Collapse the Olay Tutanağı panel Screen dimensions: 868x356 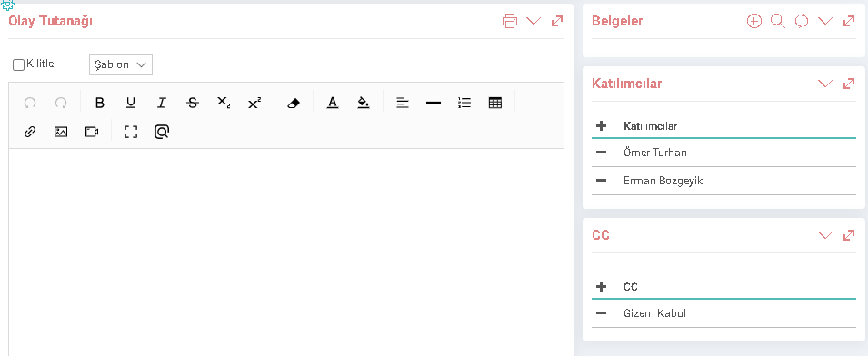534,21
